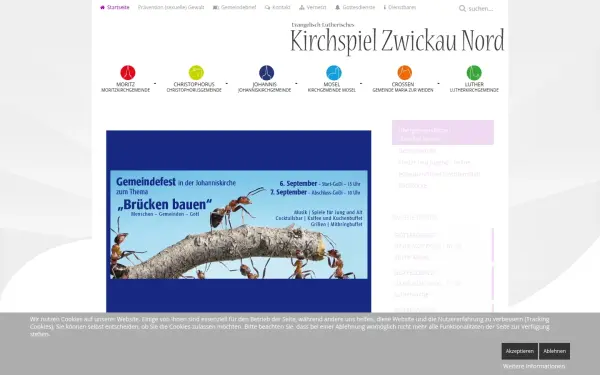Open the Kontakt menu item

click(x=278, y=7)
